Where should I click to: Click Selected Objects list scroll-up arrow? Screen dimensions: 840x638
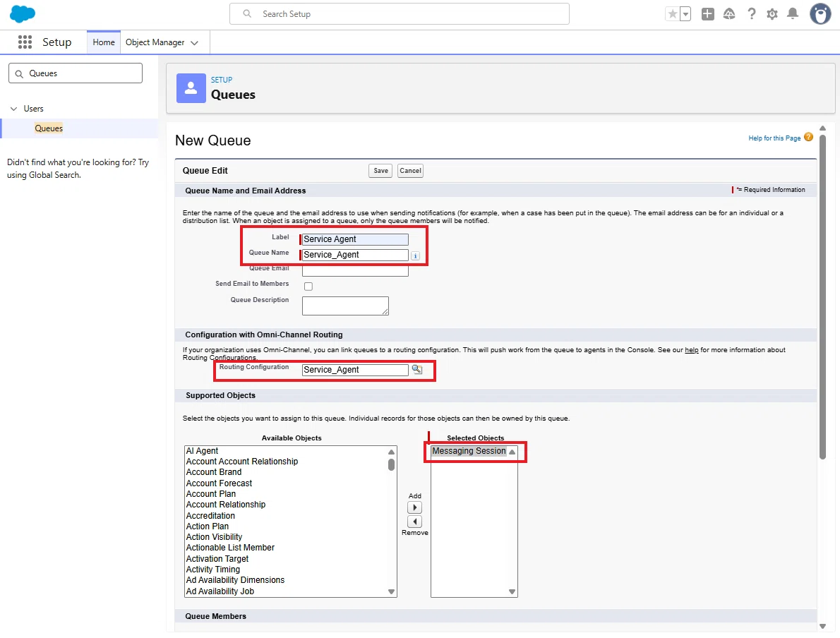point(512,452)
